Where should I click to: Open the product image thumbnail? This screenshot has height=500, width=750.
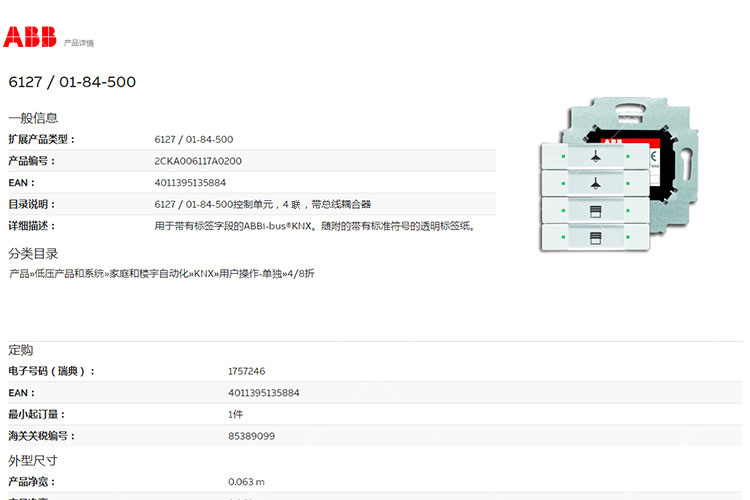coord(619,174)
